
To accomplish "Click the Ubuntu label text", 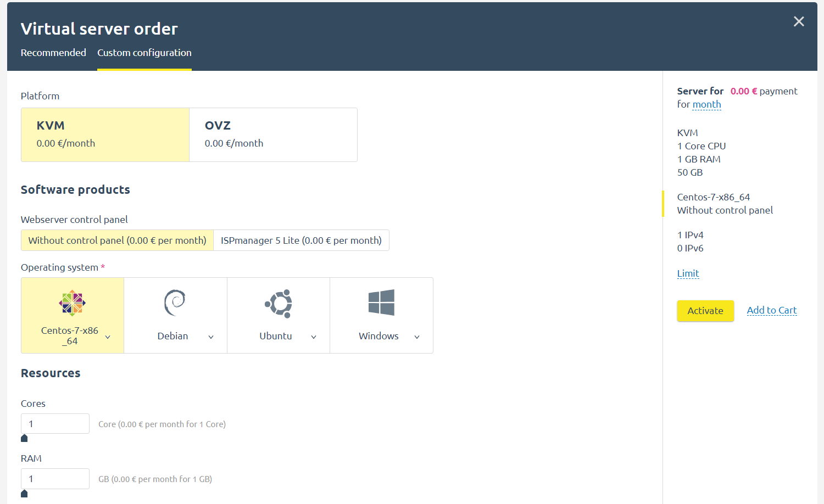I will (x=276, y=336).
